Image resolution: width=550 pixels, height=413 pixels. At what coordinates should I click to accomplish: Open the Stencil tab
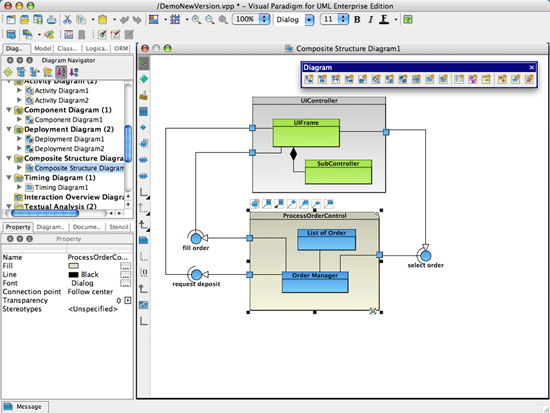[119, 227]
